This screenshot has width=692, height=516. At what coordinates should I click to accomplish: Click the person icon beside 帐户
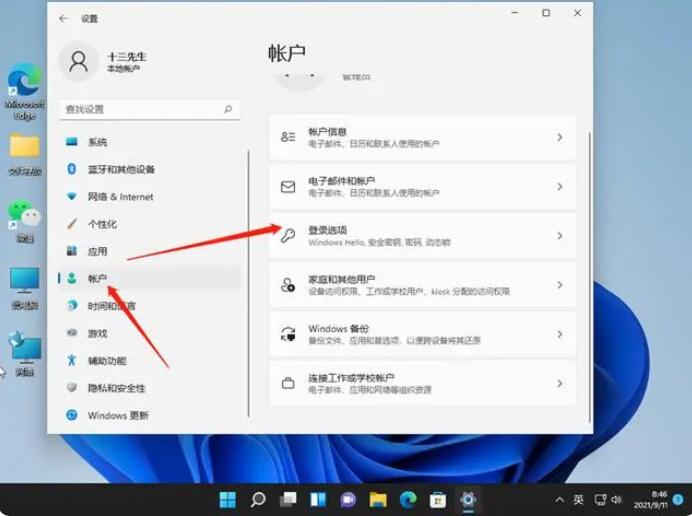(x=71, y=279)
